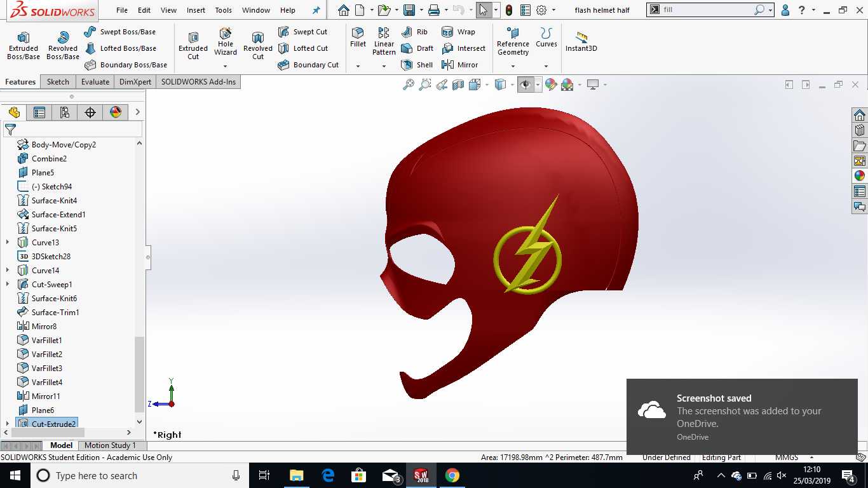Expand the Cut-Sweep1 tree node
Viewport: 868px width, 488px height.
pos(8,285)
